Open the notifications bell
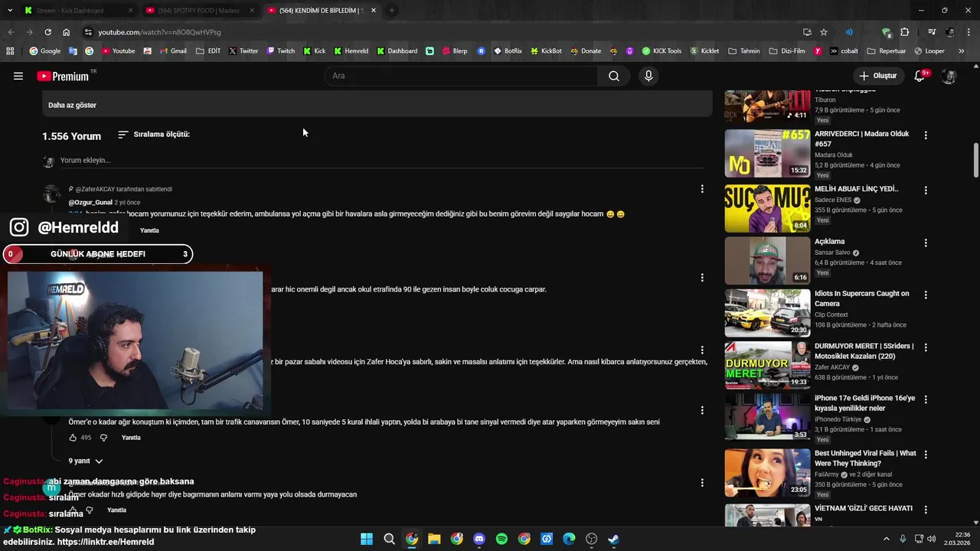 click(920, 76)
